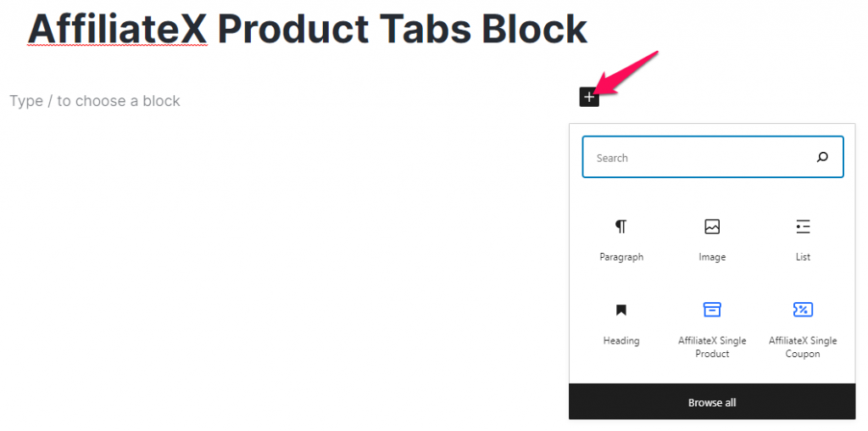Click the black plus add-block button
Viewport: 868px width, 431px height.
tap(589, 98)
